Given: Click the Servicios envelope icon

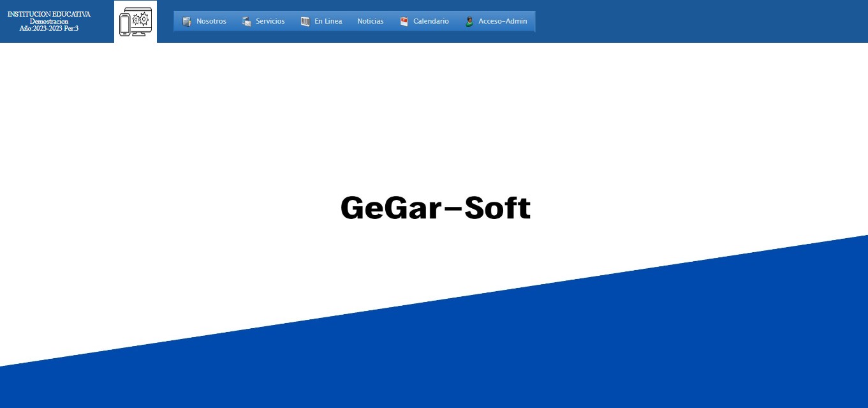Looking at the screenshot, I should pos(247,22).
